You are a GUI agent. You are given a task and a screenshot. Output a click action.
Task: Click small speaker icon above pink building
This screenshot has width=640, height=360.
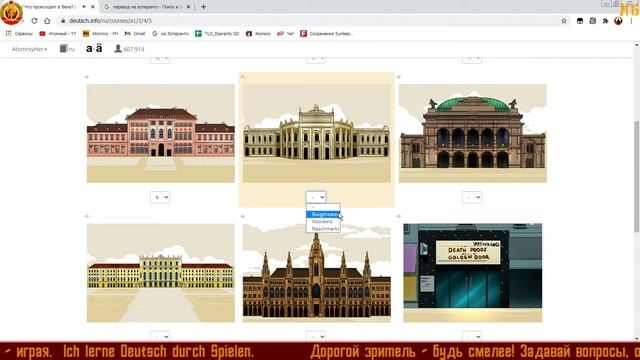click(87, 77)
